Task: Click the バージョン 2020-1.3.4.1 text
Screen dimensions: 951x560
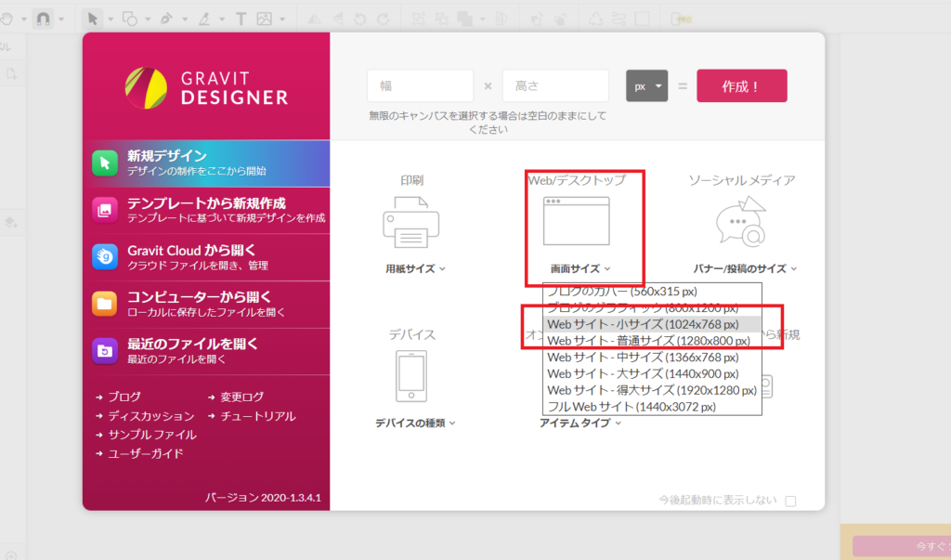Action: click(263, 498)
